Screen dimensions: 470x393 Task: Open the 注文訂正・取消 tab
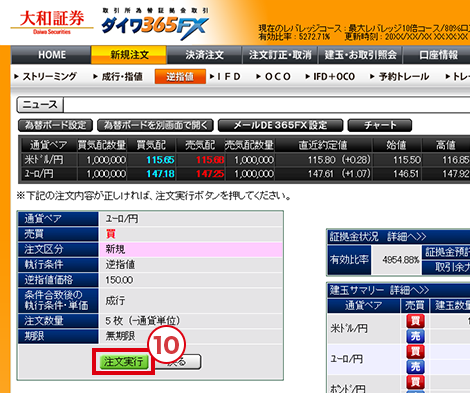pos(280,55)
